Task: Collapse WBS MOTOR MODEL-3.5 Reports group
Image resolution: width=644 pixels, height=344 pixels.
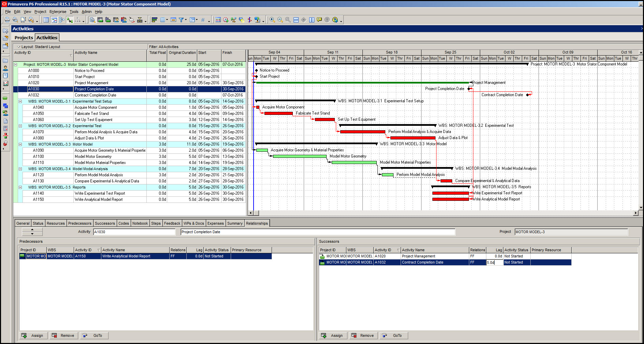Action: tap(20, 187)
